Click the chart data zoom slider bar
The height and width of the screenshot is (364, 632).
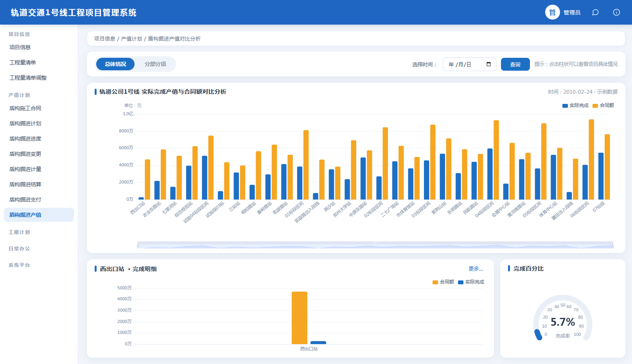375,245
